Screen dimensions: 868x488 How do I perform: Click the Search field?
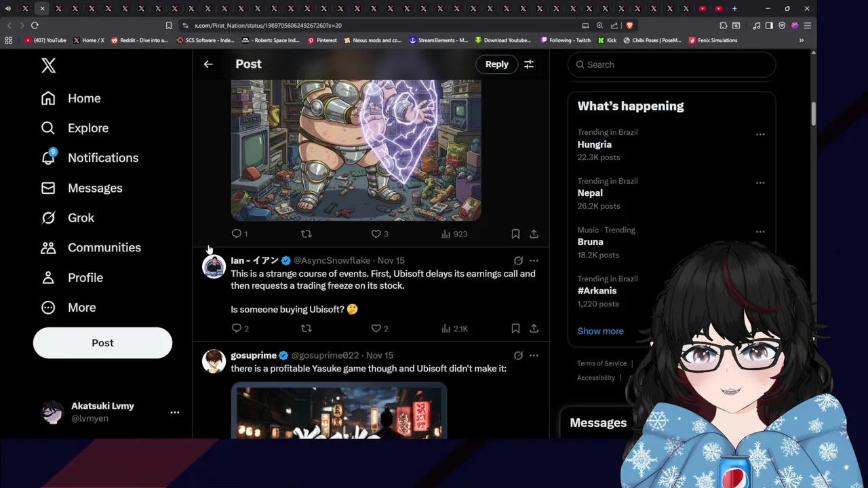coord(671,64)
